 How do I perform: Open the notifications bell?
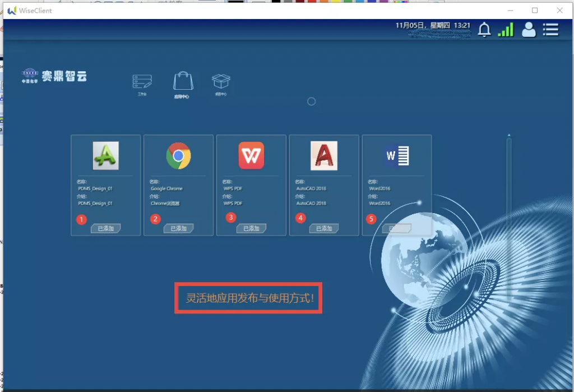(x=484, y=30)
